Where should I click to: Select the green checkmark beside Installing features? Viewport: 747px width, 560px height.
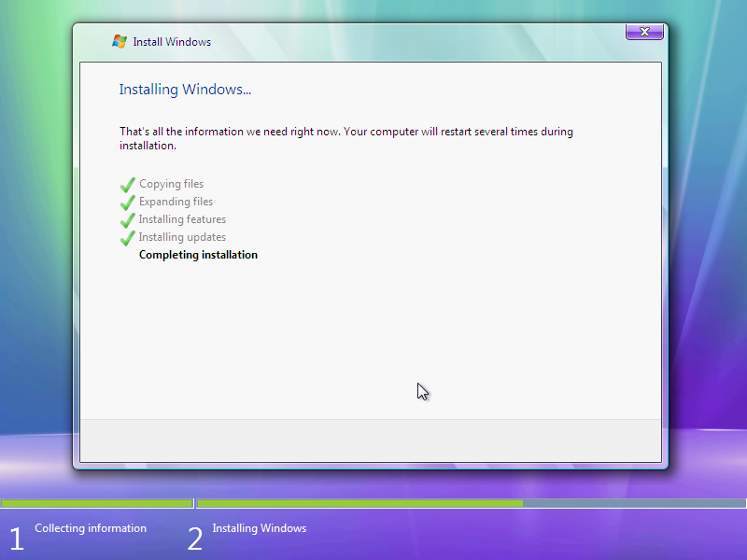coord(127,219)
